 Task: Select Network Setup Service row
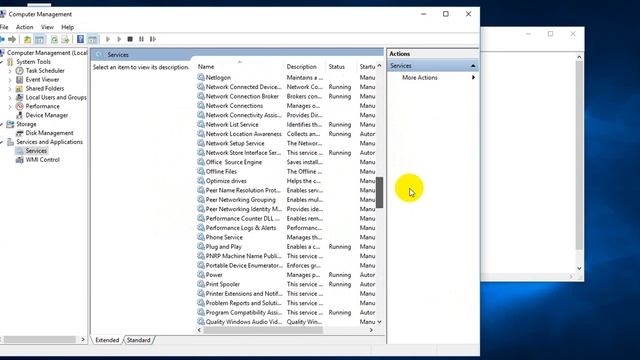(x=235, y=143)
